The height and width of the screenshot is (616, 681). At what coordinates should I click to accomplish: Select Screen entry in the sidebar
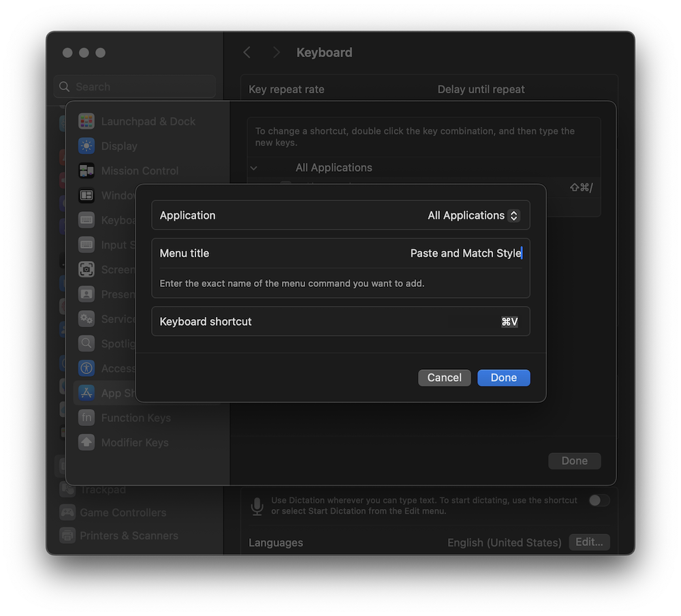[86, 269]
